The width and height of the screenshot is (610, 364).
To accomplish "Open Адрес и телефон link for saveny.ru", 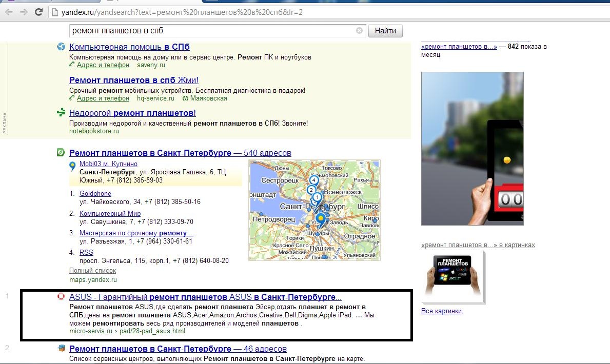I will (103, 65).
